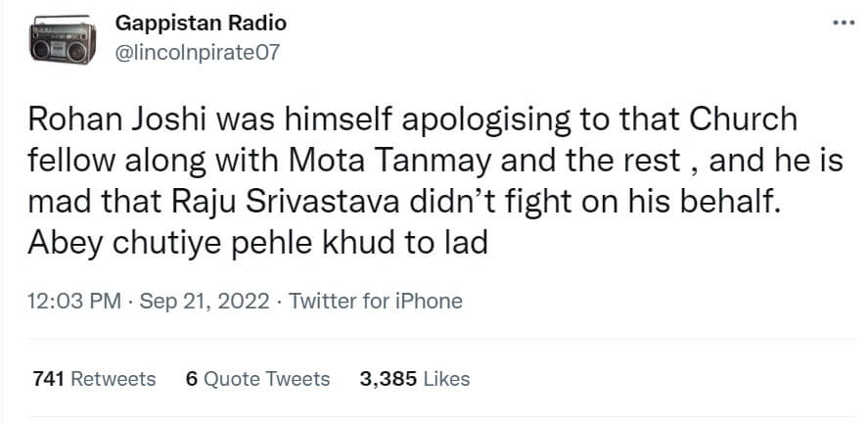The width and height of the screenshot is (868, 424).
Task: Click the 6 quote tweet count
Action: pos(191,379)
